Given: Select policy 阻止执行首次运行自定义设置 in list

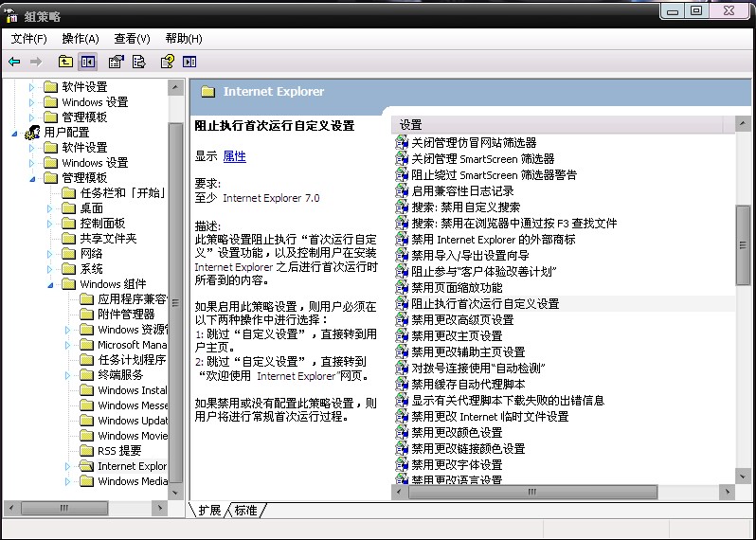Looking at the screenshot, I should tap(485, 304).
